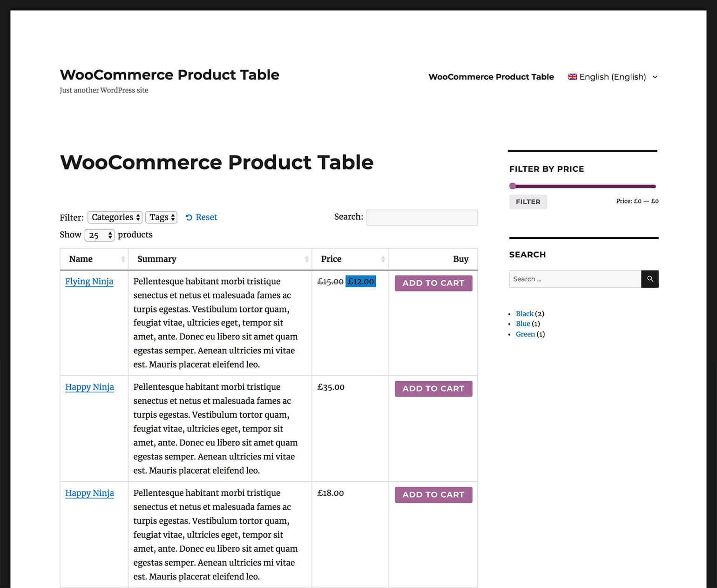Click the UK flag language icon
This screenshot has width=717, height=588.
coord(572,77)
